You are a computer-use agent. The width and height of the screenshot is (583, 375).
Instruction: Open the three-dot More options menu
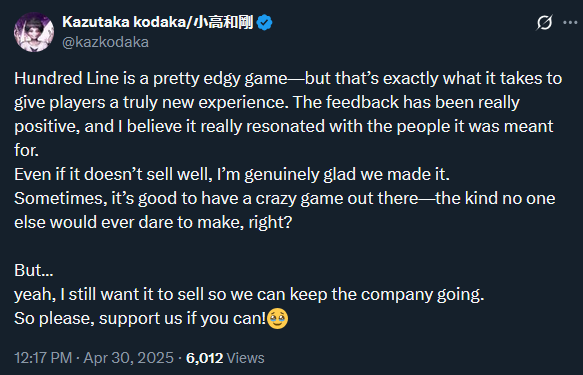[570, 23]
